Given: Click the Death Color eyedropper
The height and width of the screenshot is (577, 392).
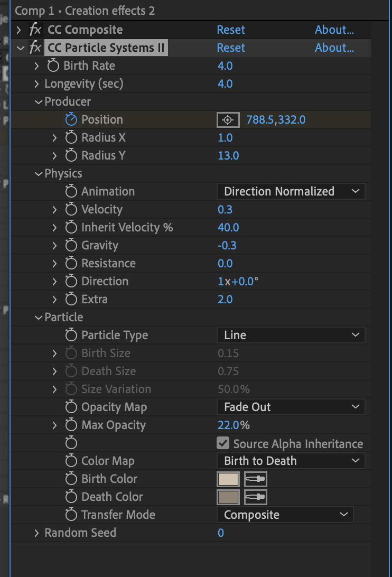Looking at the screenshot, I should point(255,497).
